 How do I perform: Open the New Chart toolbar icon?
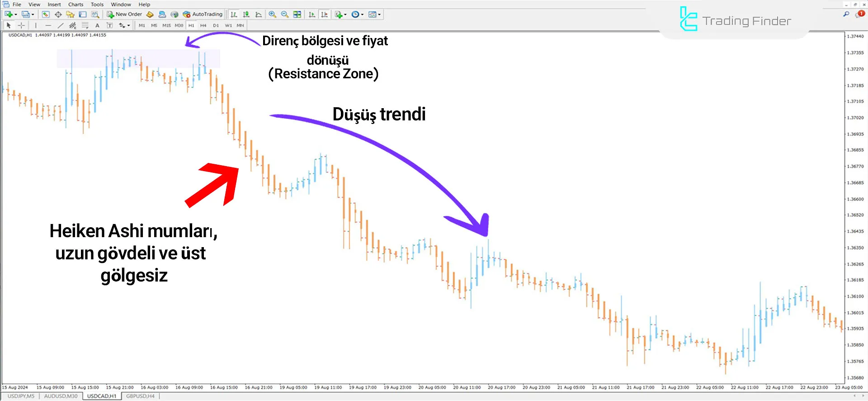9,14
